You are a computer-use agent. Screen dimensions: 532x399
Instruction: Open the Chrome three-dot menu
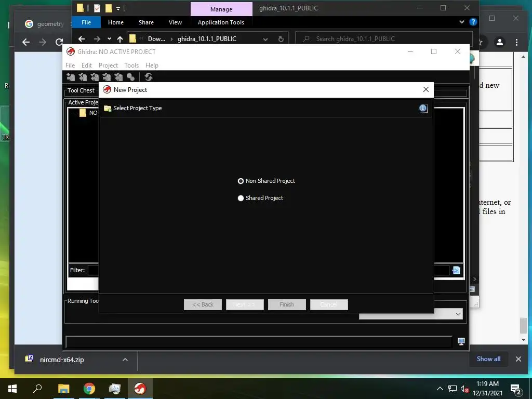pyautogui.click(x=516, y=42)
